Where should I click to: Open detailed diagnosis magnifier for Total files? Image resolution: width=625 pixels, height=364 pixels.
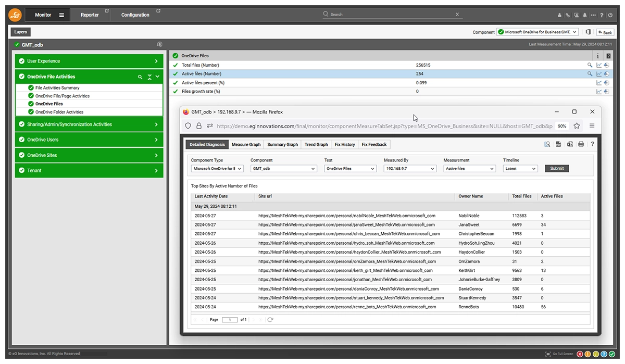pos(590,65)
